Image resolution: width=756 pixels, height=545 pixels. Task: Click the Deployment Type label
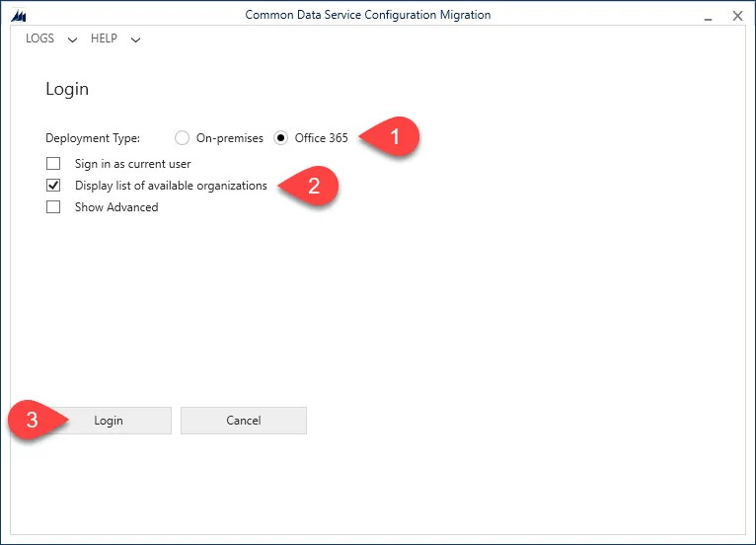[x=93, y=138]
